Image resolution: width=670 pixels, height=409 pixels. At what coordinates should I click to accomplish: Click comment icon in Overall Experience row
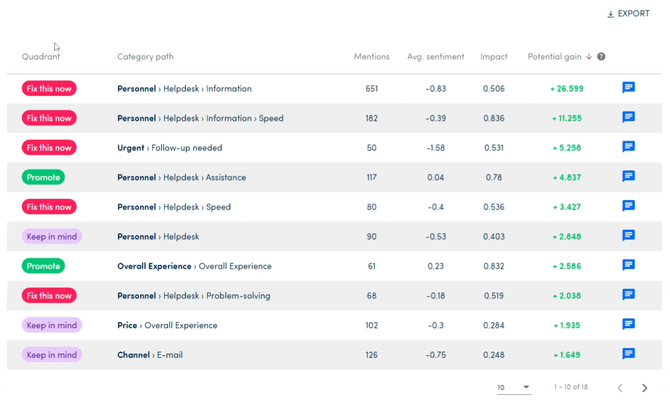click(x=628, y=266)
